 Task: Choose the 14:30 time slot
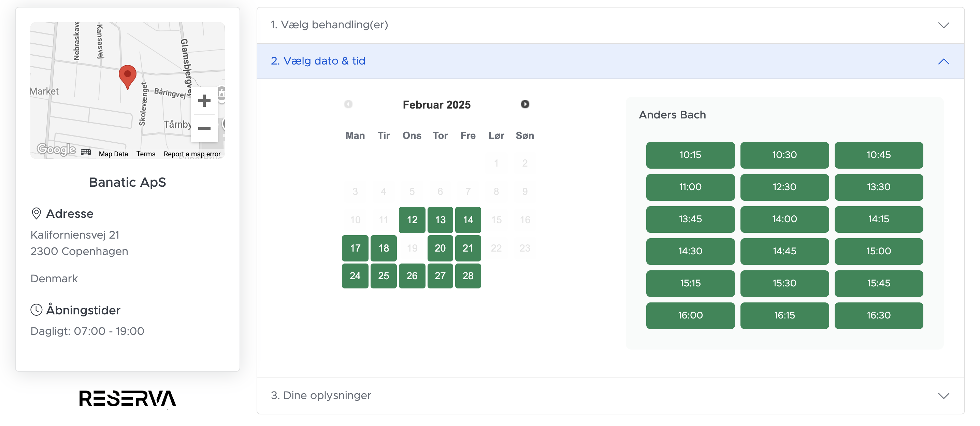point(690,251)
